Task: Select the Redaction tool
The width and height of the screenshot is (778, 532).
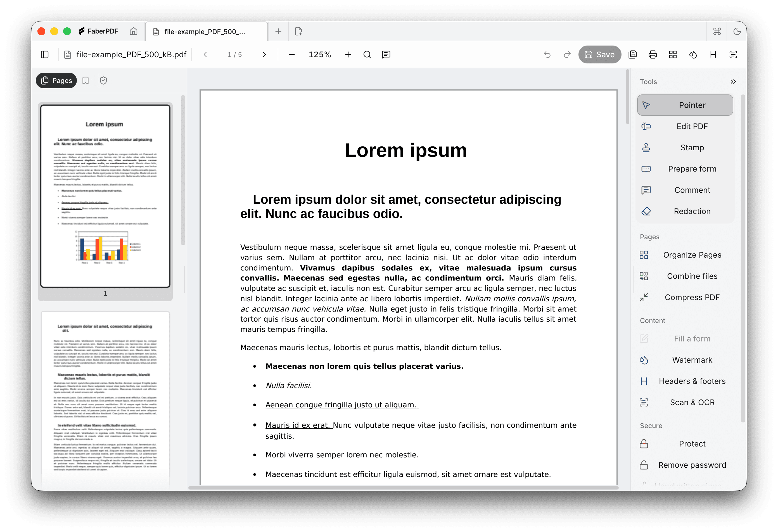Action: click(x=685, y=212)
